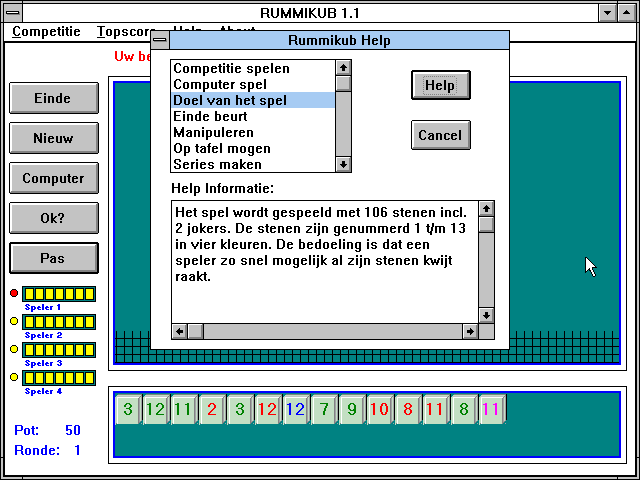
Task: Click the red 10 tile
Action: [x=380, y=409]
